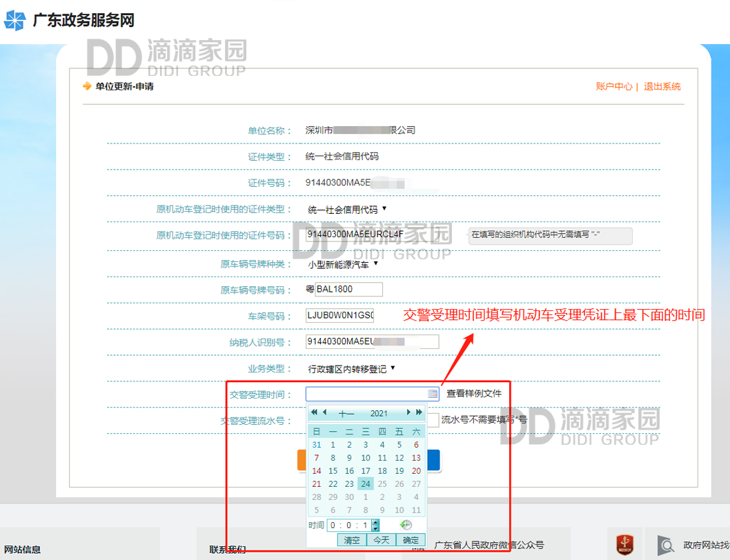Click 网站信息 in the footer
The width and height of the screenshot is (730, 560).
[22, 549]
